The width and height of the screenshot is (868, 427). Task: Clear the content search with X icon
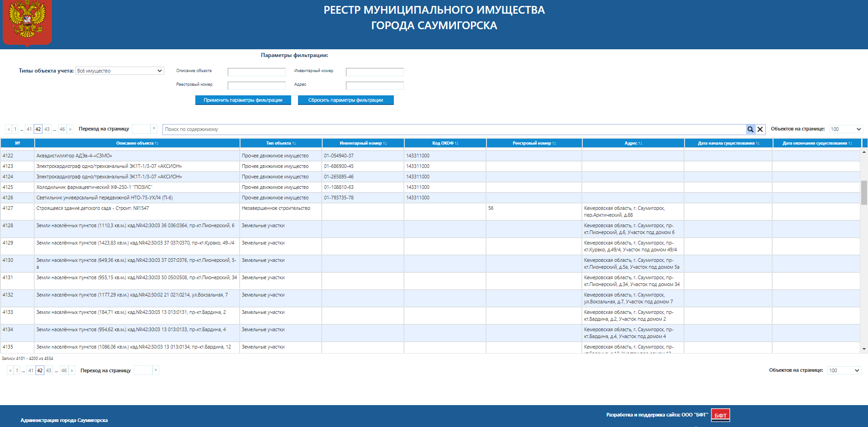tap(760, 130)
